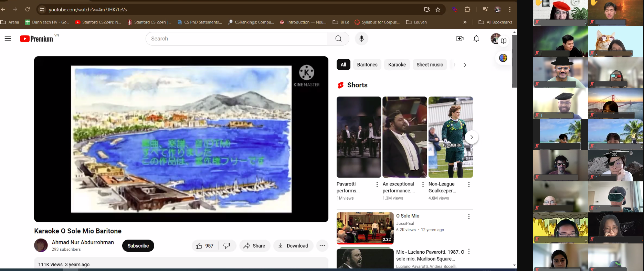This screenshot has width=644, height=271.
Task: Go back in browser history
Action: (x=3, y=10)
